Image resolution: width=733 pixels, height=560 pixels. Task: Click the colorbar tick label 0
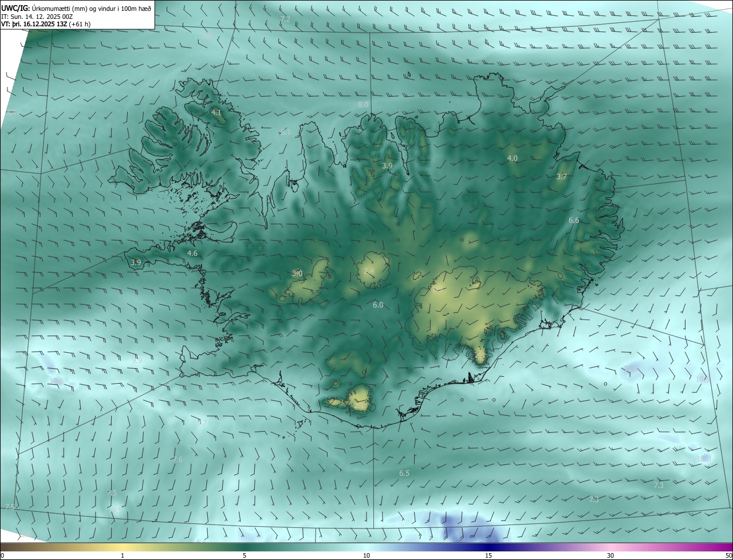click(2, 555)
